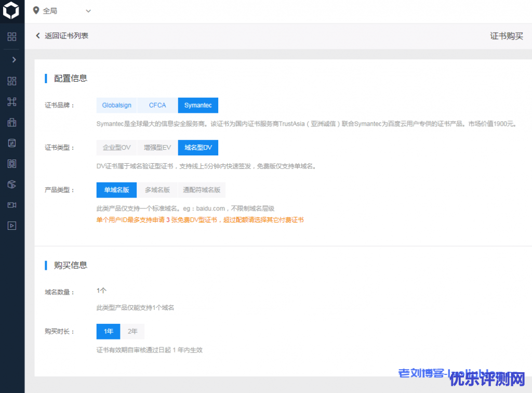Choose the 增强型EV certificate type

[x=157, y=148]
